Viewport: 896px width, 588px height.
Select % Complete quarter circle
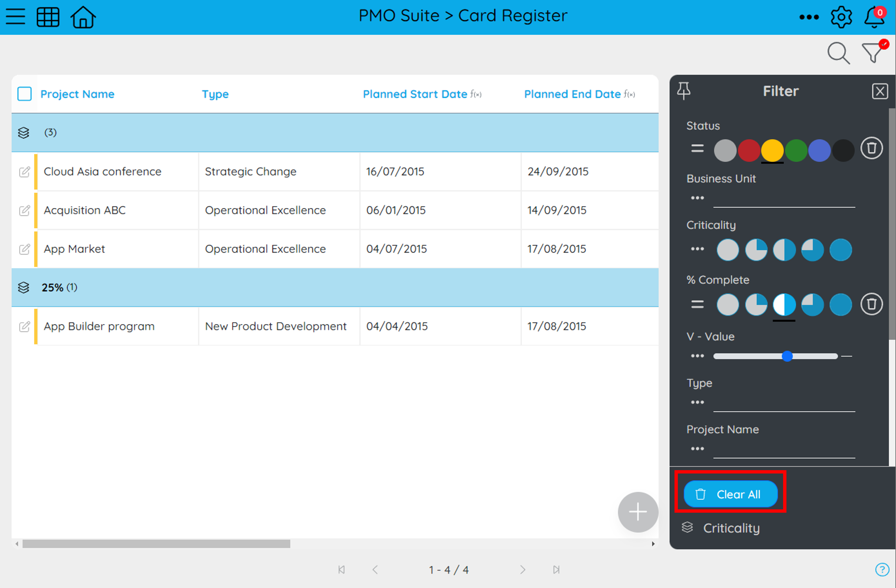click(x=756, y=305)
